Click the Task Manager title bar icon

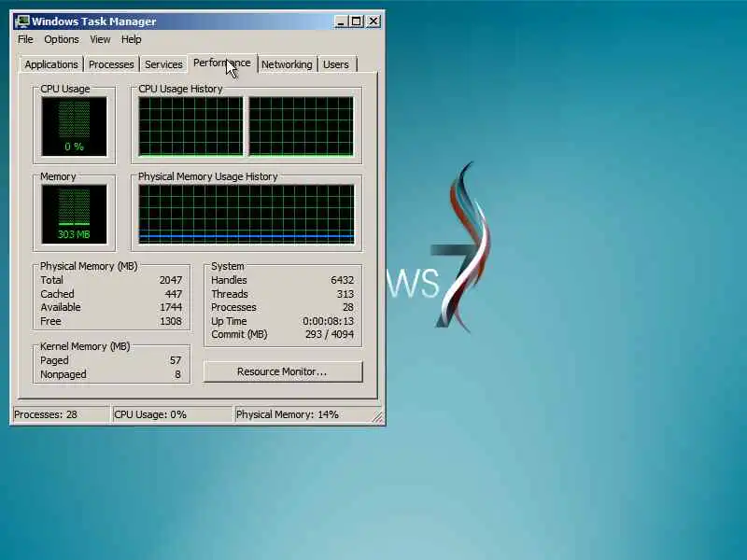pos(21,21)
